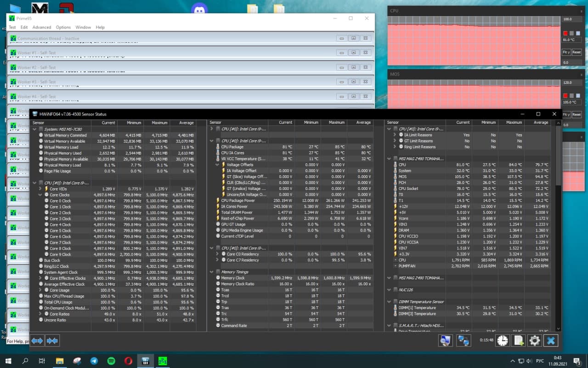Click the expand-columns arrows icon in HWiNFO

click(37, 341)
